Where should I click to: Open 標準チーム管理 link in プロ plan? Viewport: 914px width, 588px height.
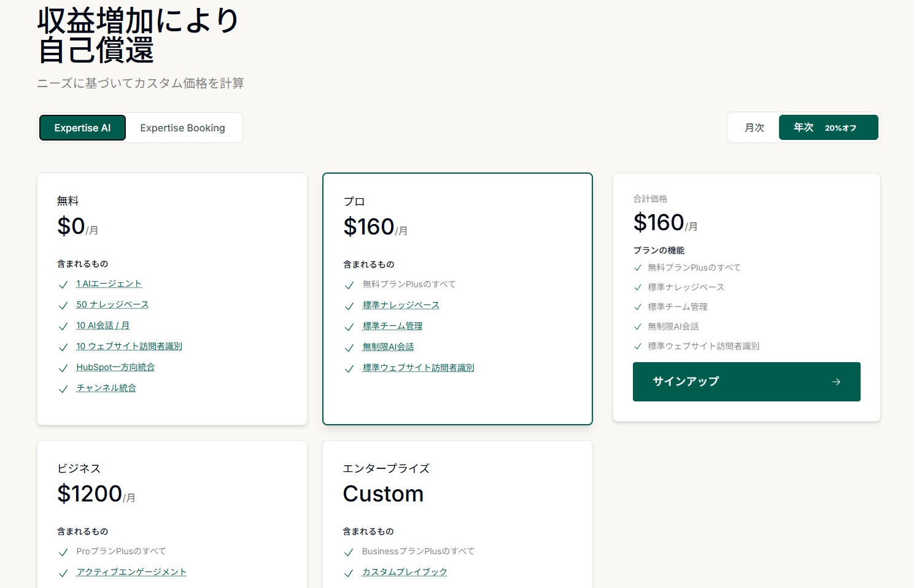(x=392, y=326)
